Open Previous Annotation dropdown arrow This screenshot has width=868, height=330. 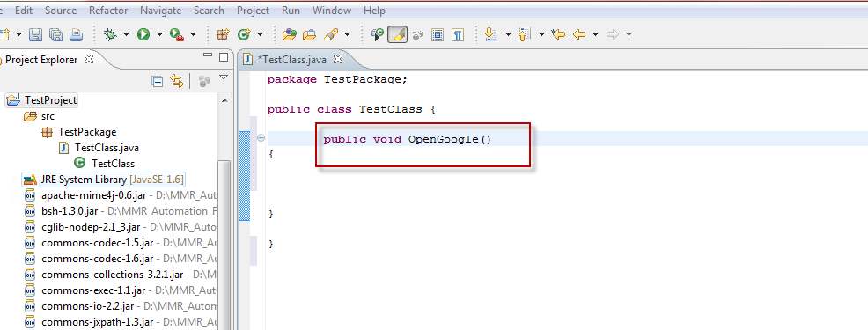[x=542, y=35]
